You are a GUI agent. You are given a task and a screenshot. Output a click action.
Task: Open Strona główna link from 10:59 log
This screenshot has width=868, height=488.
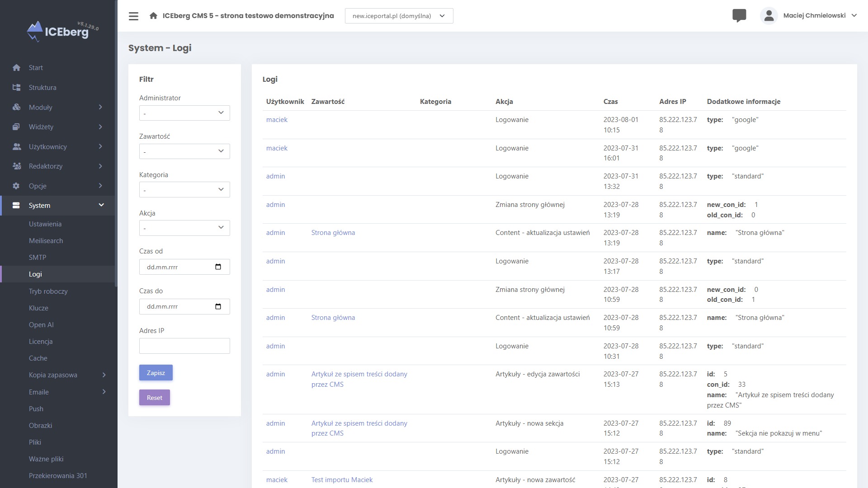click(333, 318)
